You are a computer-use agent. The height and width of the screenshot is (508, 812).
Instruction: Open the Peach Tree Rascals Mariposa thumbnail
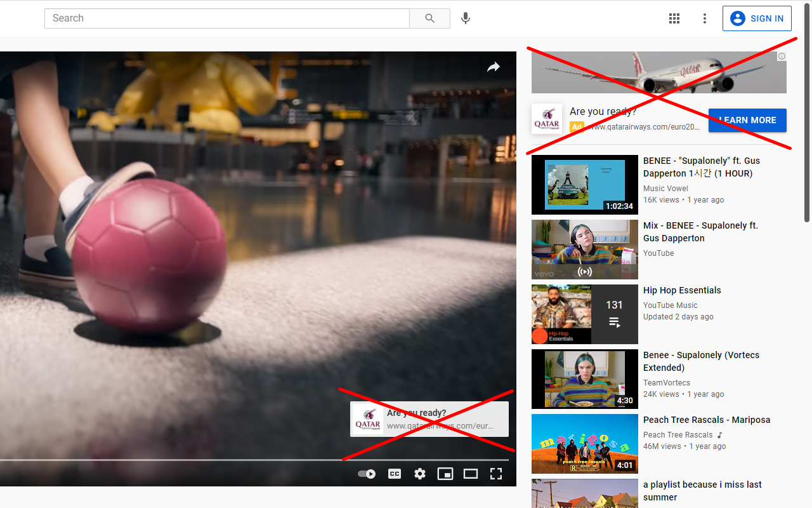point(584,443)
